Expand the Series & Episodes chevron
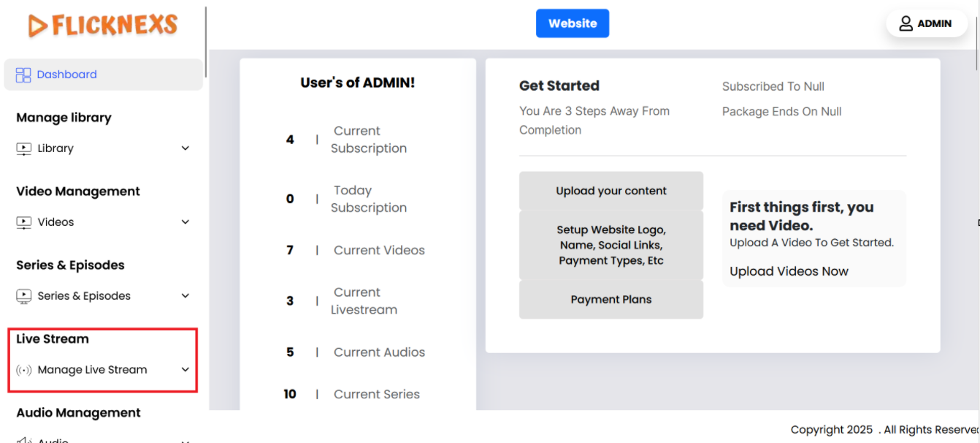 [185, 296]
